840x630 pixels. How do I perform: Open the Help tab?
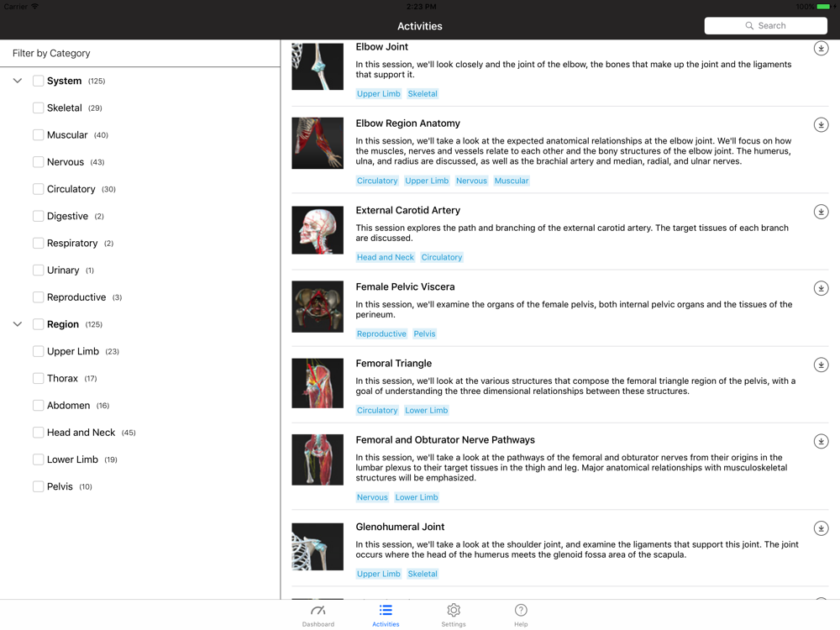(521, 615)
